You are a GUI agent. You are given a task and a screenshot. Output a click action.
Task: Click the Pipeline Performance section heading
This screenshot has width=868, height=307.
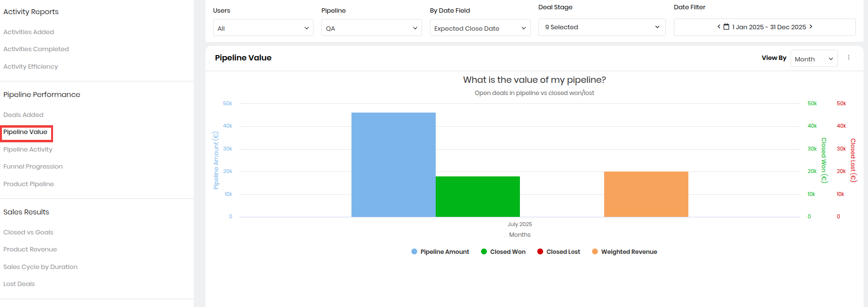[x=42, y=95]
